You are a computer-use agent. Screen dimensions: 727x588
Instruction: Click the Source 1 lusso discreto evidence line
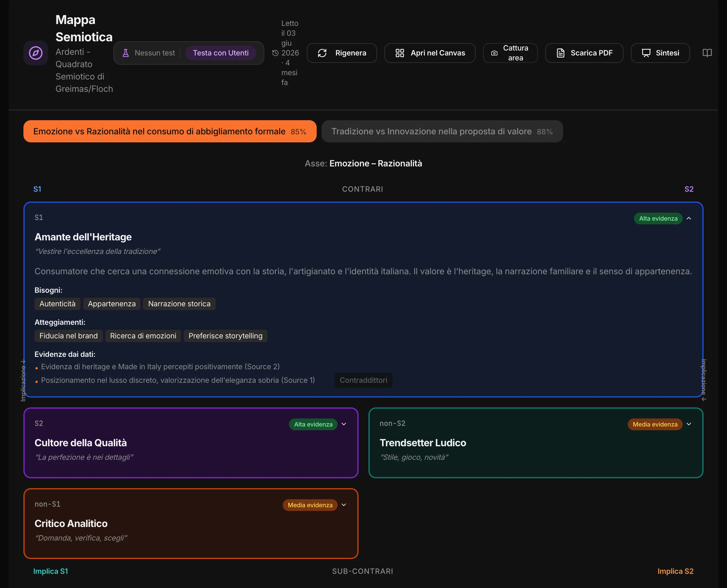(178, 380)
